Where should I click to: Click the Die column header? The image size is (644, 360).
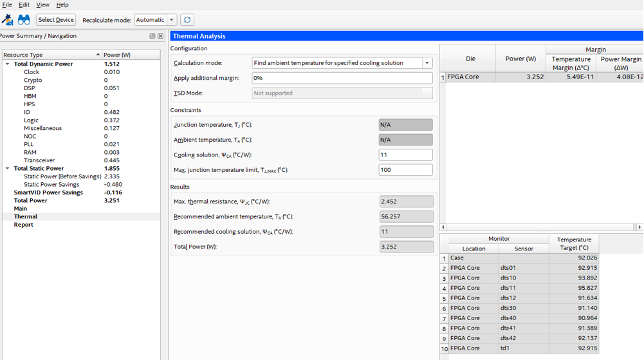point(471,59)
